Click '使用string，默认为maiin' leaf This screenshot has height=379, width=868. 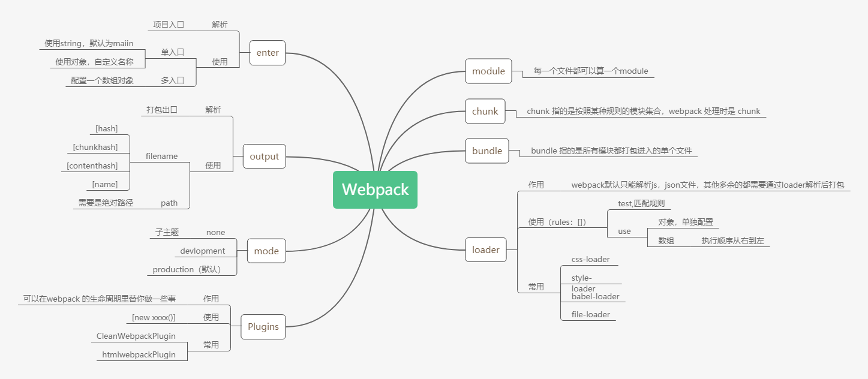pos(89,43)
